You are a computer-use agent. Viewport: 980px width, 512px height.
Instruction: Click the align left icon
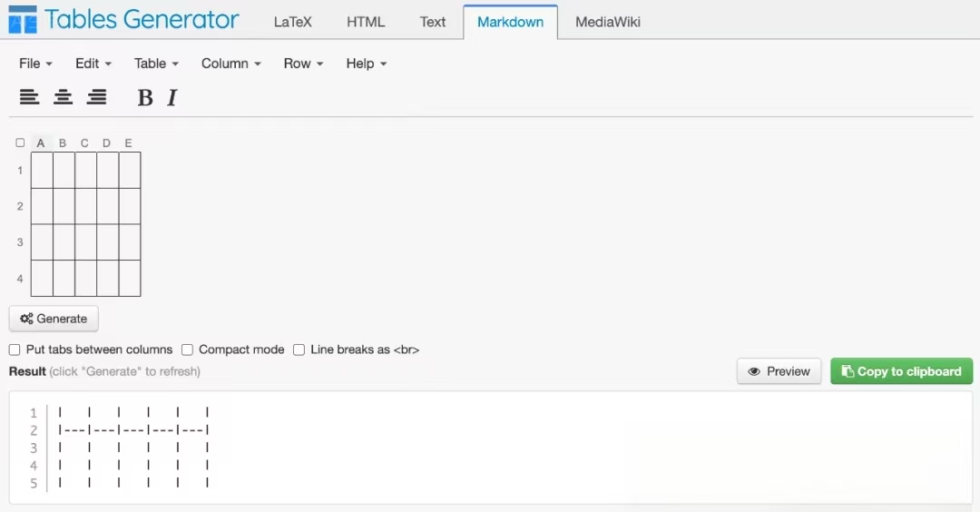pyautogui.click(x=29, y=97)
